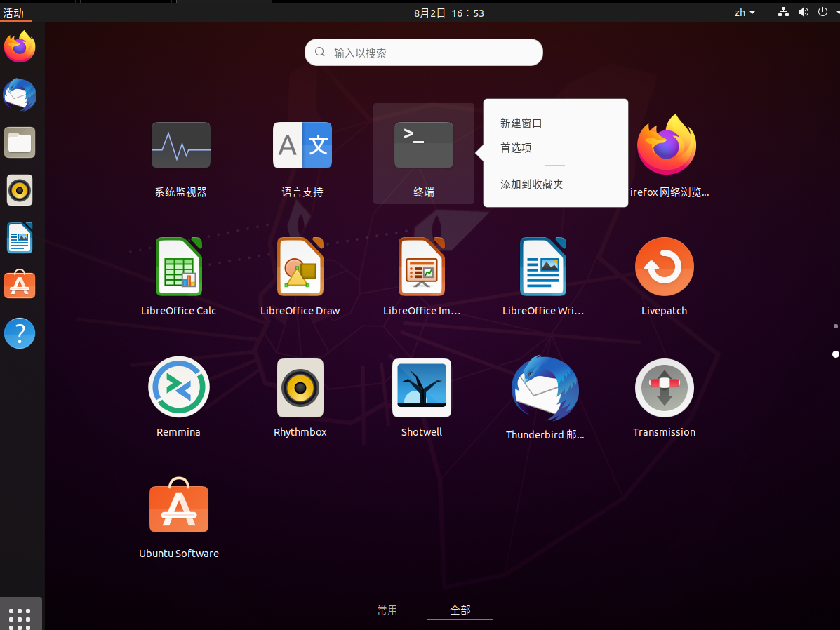Open the clock showing 8月2日 16:53
Viewport: 840px width, 630px height.
pos(449,13)
